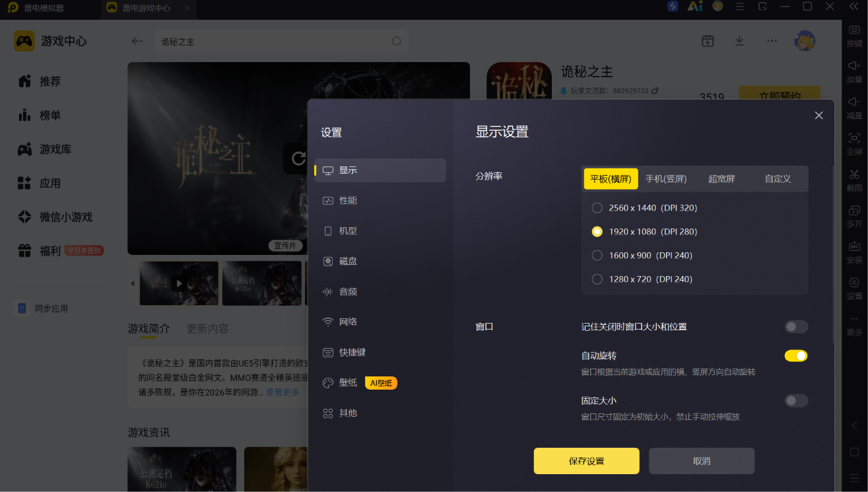Switch to 手机(竖屏) resolution tab
This screenshot has height=492, width=868.
pos(666,179)
